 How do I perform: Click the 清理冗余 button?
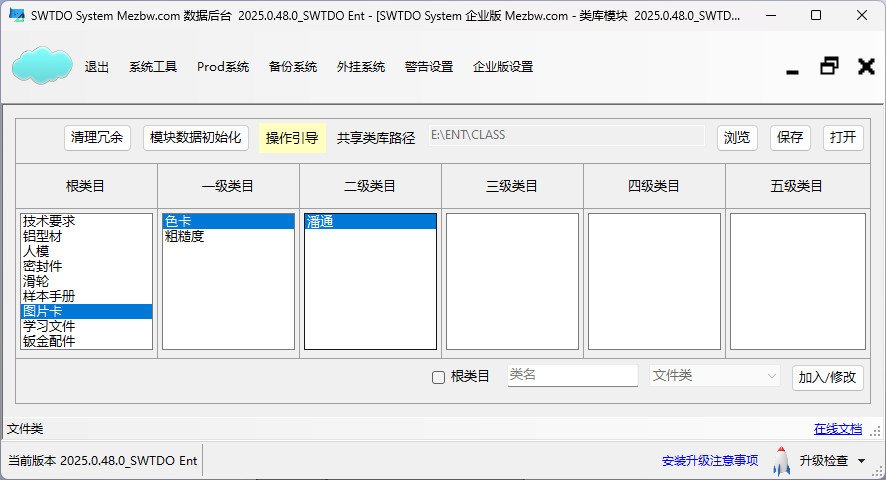[97, 138]
